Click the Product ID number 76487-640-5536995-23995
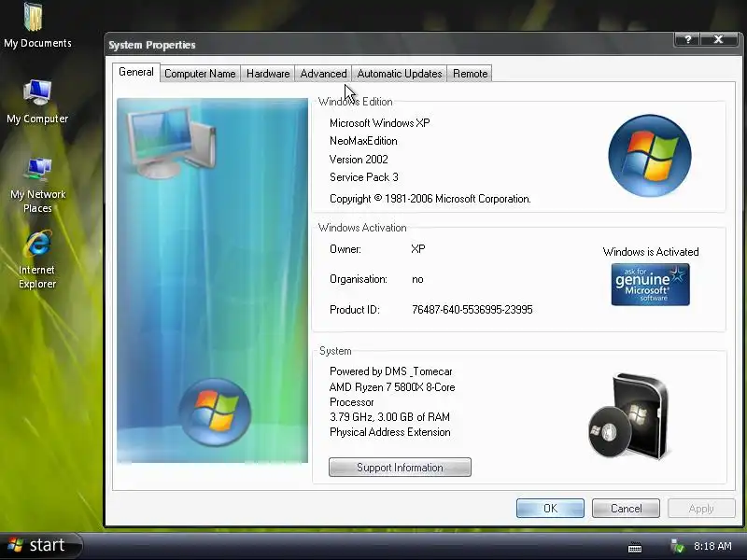The image size is (747, 560). pos(472,310)
